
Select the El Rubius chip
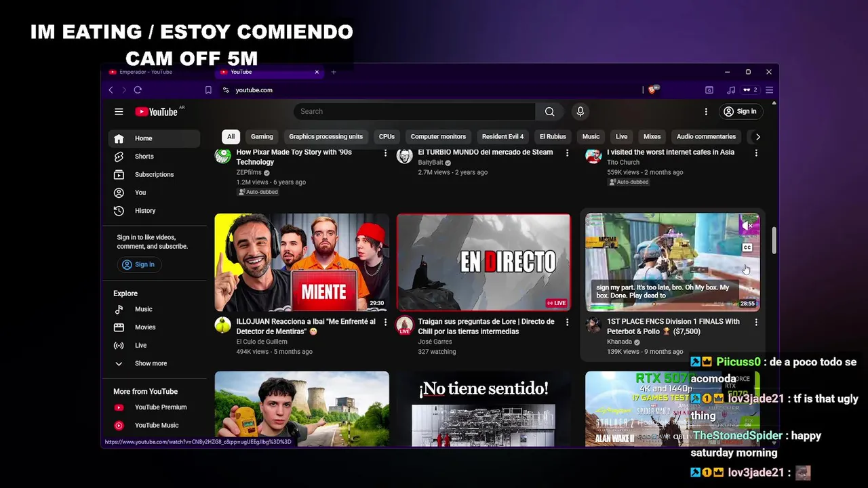point(553,136)
